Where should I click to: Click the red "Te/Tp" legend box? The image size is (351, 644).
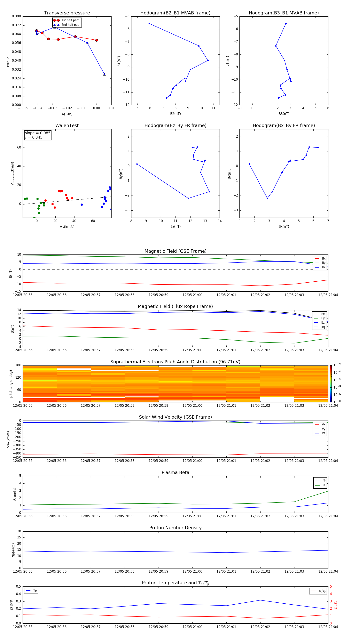click(x=318, y=591)
